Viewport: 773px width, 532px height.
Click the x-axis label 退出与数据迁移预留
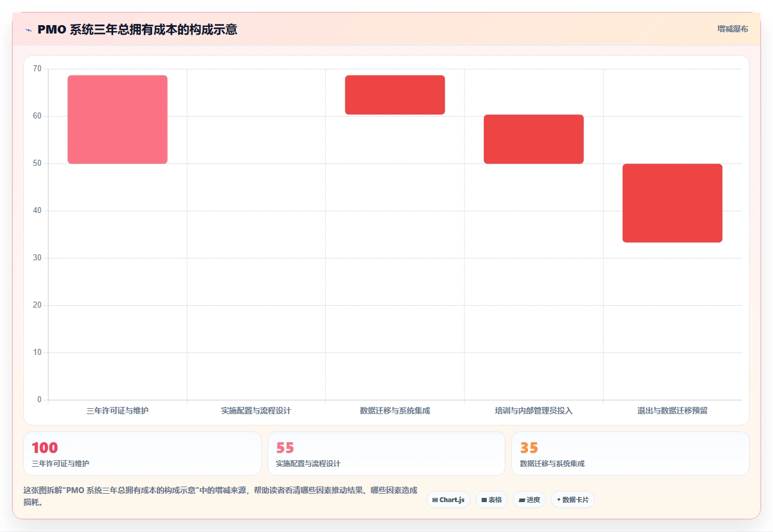[672, 411]
